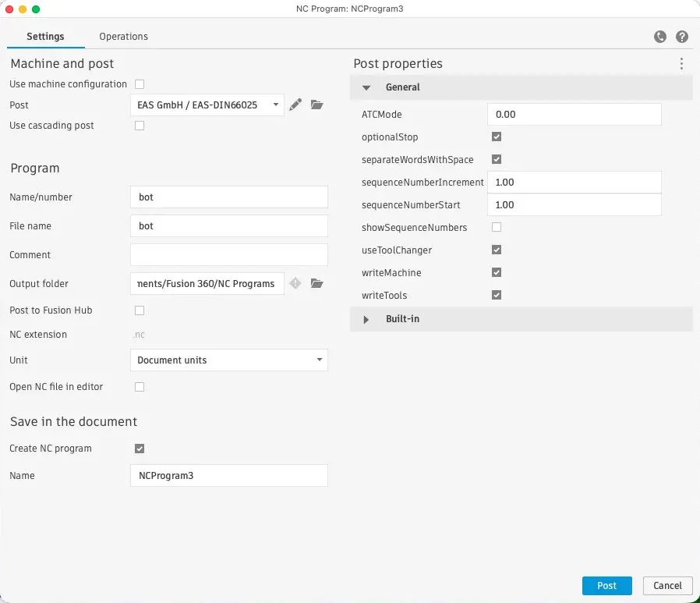Select the Settings tab
Screen dimensions: 700x603
(x=44, y=36)
